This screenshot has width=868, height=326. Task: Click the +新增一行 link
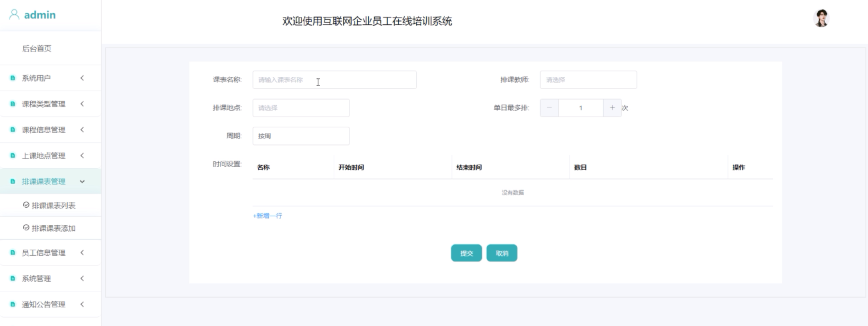267,216
